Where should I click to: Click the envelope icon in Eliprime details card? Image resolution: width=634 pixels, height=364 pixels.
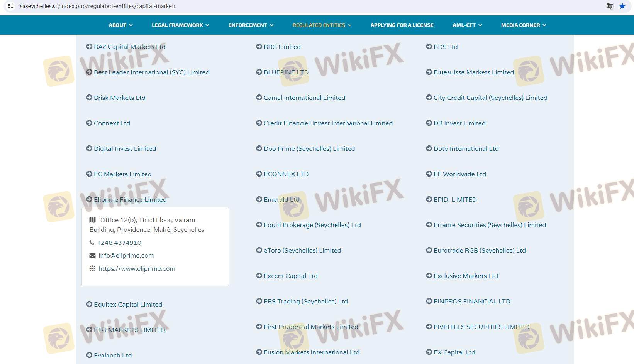[92, 255]
